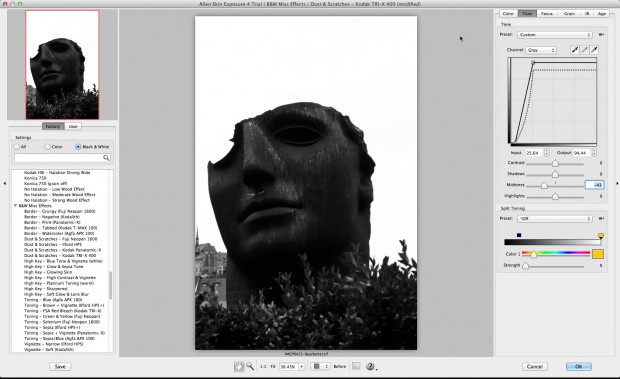Select High Key - Glowing Skin preset
This screenshot has height=379, width=620.
pyautogui.click(x=48, y=272)
